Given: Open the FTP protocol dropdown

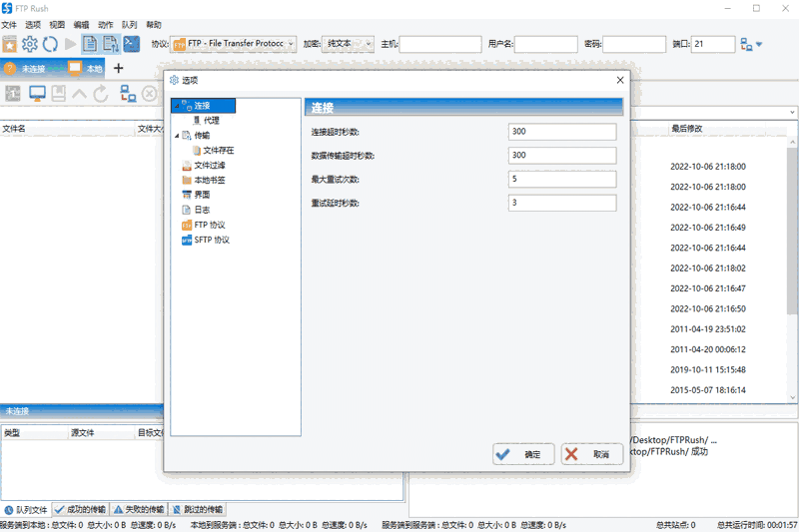Looking at the screenshot, I should pos(234,44).
